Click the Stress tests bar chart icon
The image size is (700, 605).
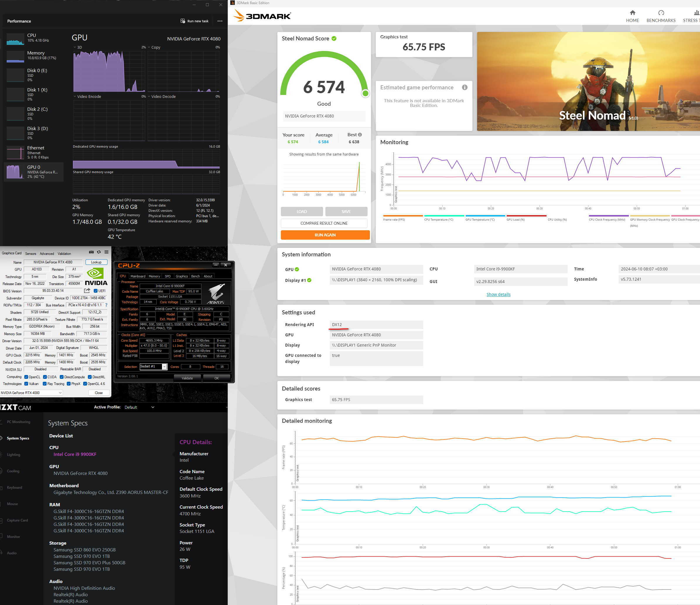pyautogui.click(x=696, y=13)
